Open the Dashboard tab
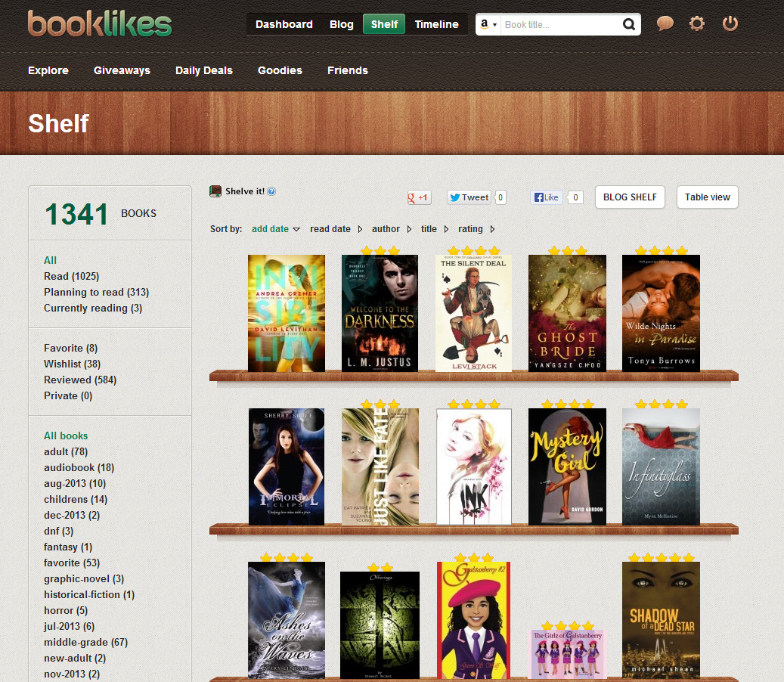Viewport: 784px width, 682px height. 284,24
